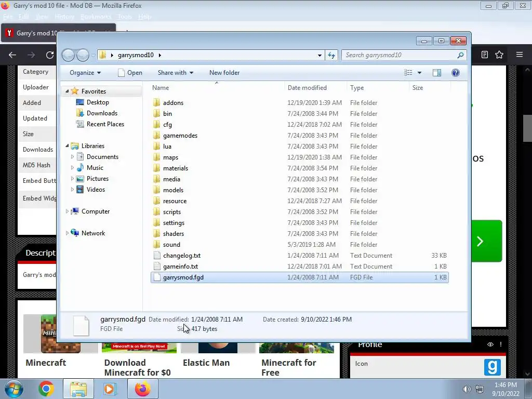532x399 pixels.
Task: Select the shaders folder
Action: pos(173,234)
